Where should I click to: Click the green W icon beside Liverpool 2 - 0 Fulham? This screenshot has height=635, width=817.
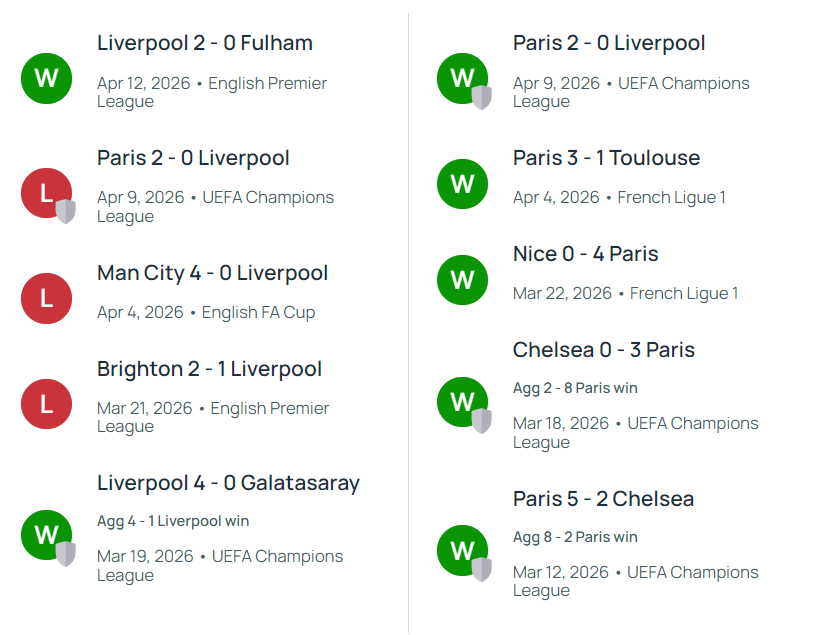(x=46, y=78)
